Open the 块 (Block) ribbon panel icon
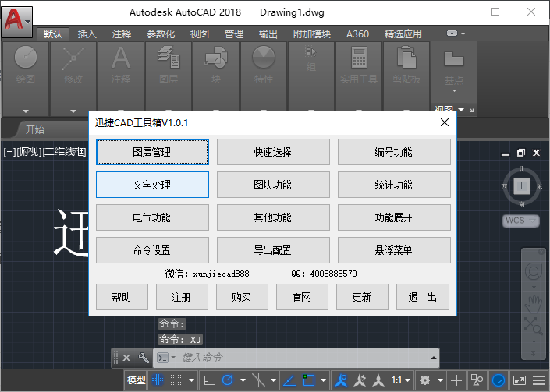 (x=216, y=57)
